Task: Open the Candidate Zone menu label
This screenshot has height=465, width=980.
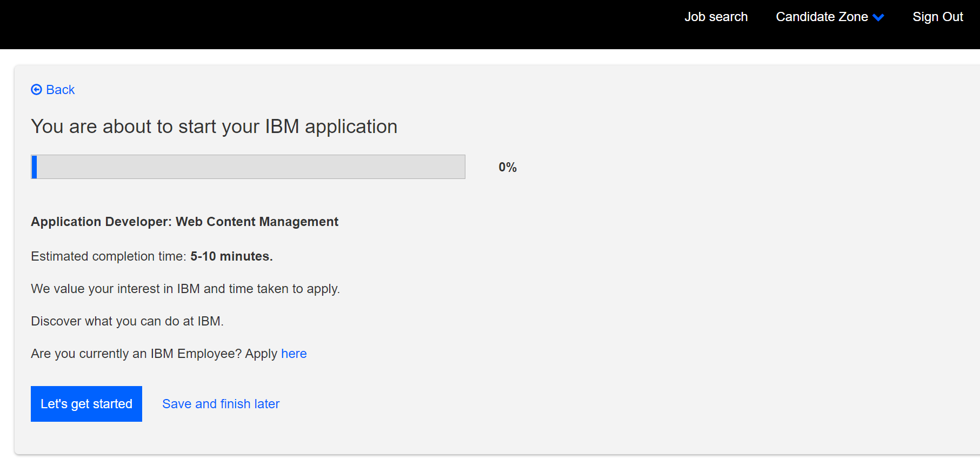Action: (821, 17)
